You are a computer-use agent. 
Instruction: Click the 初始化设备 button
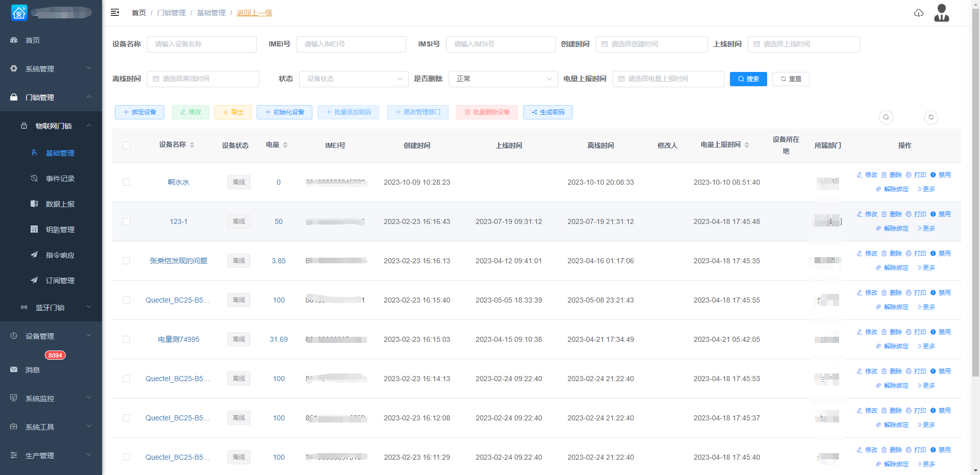(x=284, y=112)
